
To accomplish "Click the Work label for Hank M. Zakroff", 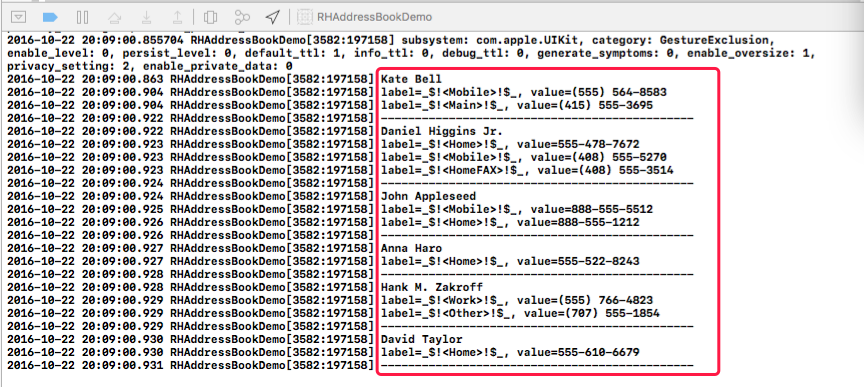I will click(441, 301).
